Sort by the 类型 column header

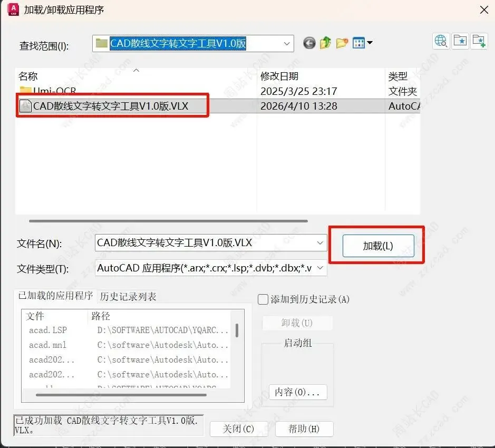pyautogui.click(x=403, y=76)
